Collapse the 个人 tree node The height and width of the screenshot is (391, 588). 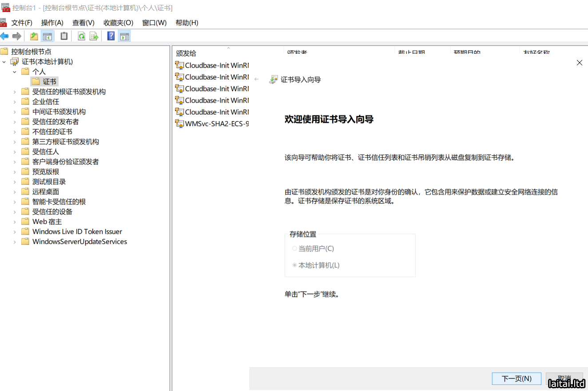point(15,72)
